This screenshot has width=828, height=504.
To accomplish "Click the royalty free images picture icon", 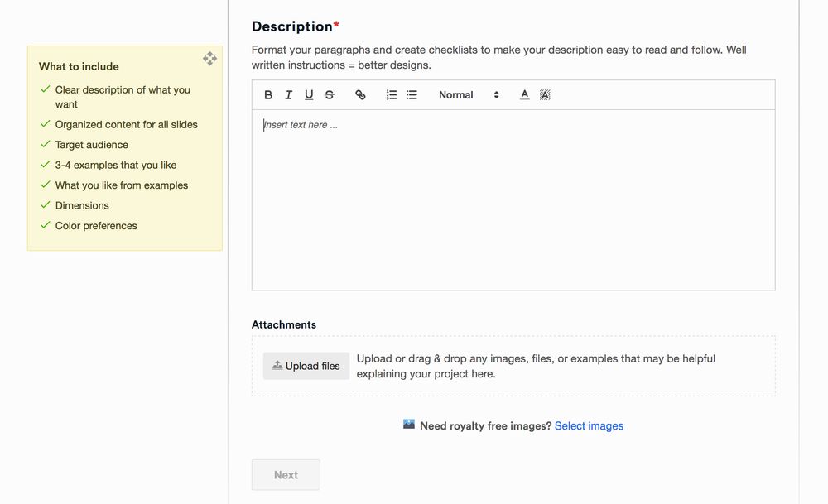I will click(409, 425).
